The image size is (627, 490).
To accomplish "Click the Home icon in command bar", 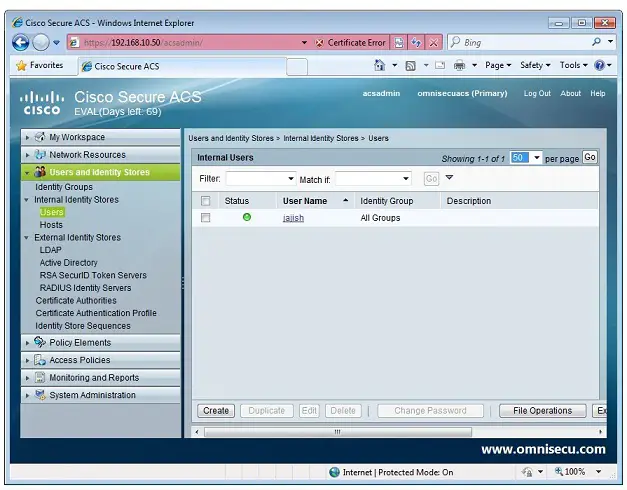I will tap(379, 65).
